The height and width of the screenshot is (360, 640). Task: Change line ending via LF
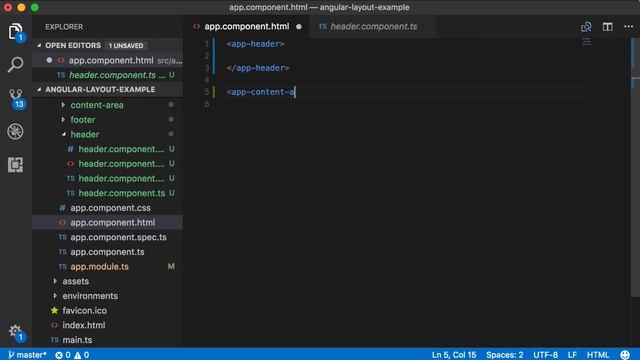pos(572,355)
